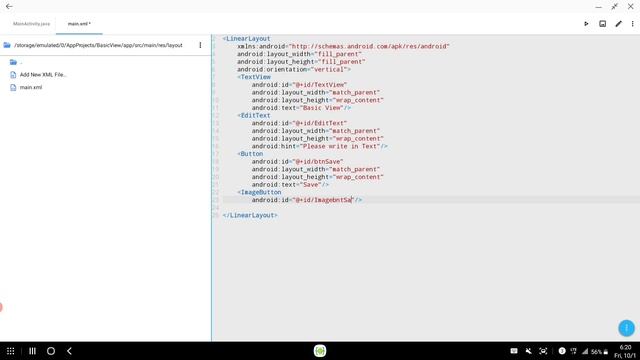
Task: Switch to the MainActivity.java tab
Action: tap(31, 24)
